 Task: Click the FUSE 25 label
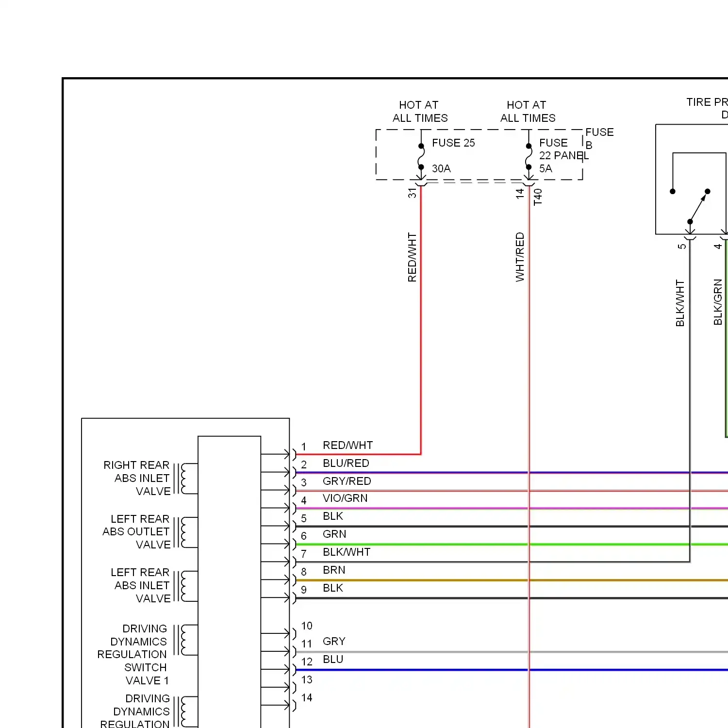click(453, 143)
